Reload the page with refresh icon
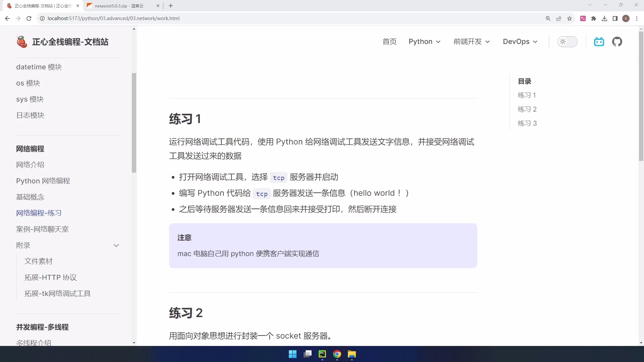The width and height of the screenshot is (644, 362). pos(29,18)
